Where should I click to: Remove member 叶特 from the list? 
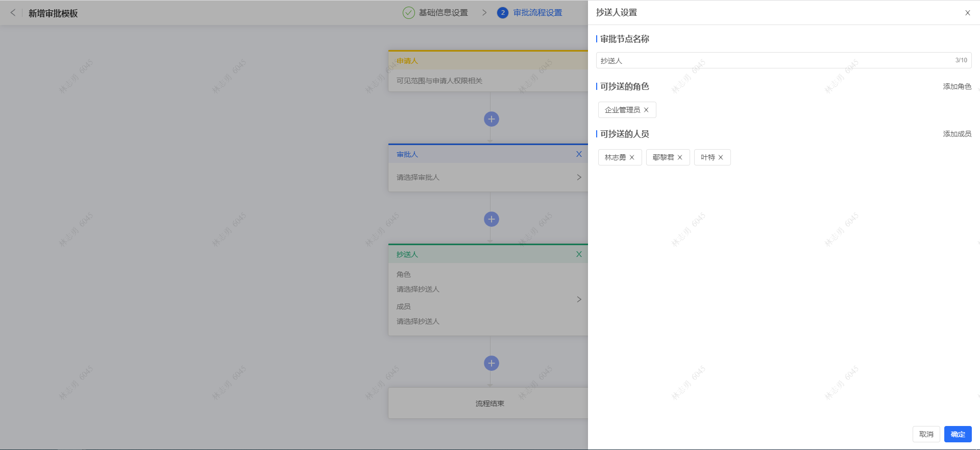(x=721, y=157)
